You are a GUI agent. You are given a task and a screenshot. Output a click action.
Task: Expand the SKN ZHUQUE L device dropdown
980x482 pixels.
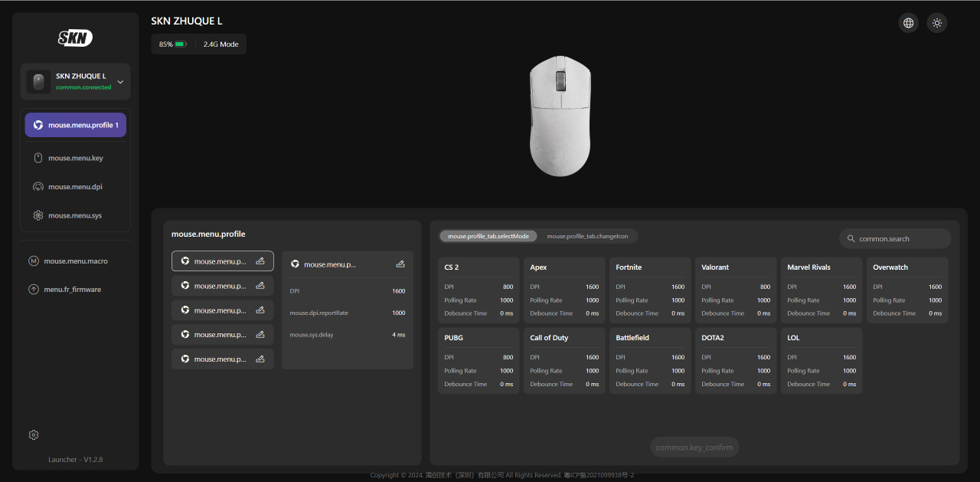coord(120,82)
